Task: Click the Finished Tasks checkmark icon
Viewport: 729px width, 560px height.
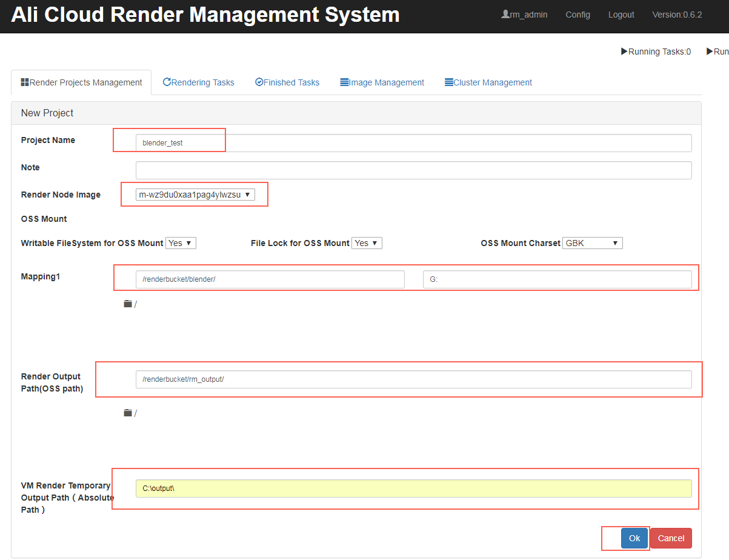Action: coord(259,82)
